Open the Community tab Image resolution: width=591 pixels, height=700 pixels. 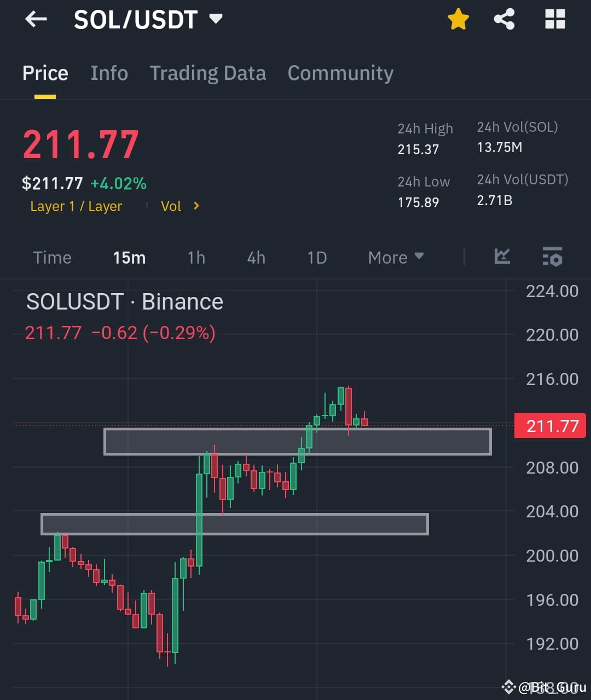coord(340,73)
